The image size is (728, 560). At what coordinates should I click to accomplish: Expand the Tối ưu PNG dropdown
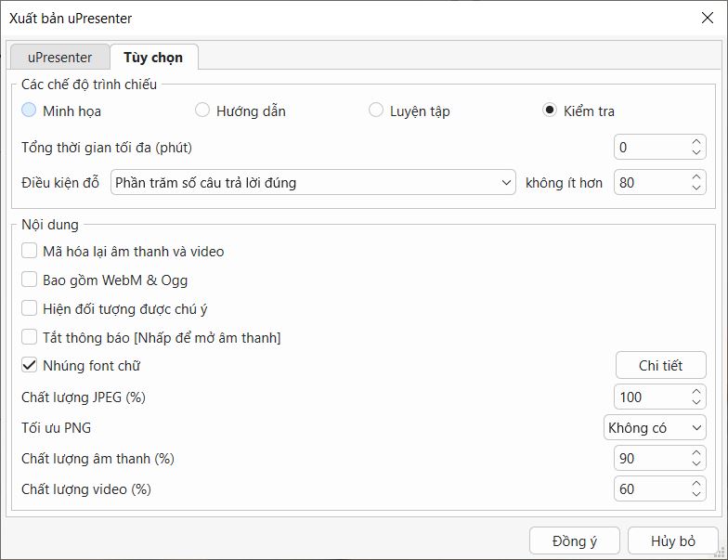(655, 428)
